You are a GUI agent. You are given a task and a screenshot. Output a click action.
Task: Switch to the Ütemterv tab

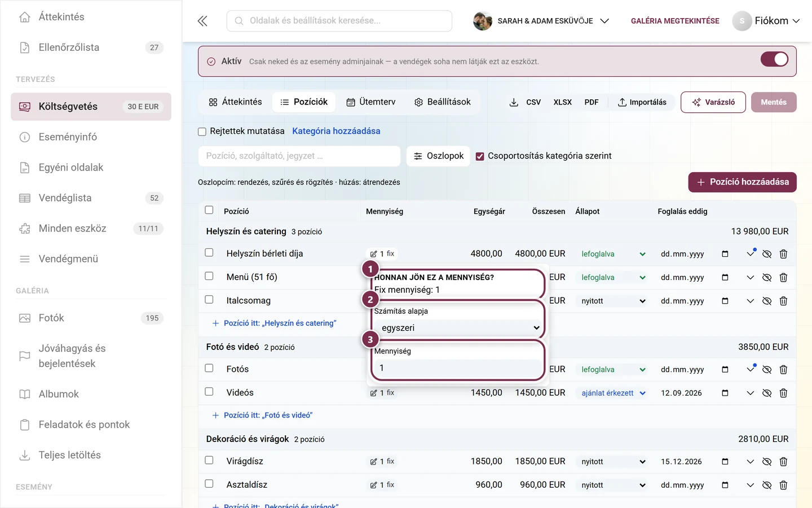(370, 102)
